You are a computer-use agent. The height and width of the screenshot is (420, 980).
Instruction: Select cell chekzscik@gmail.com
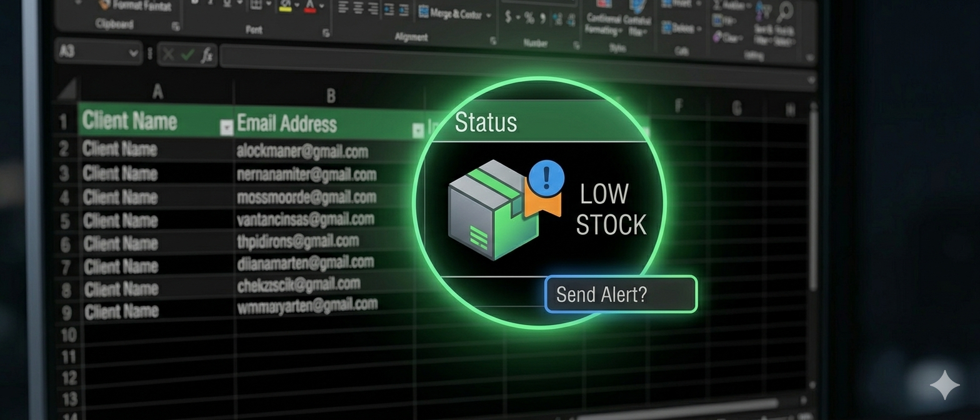[x=325, y=284]
